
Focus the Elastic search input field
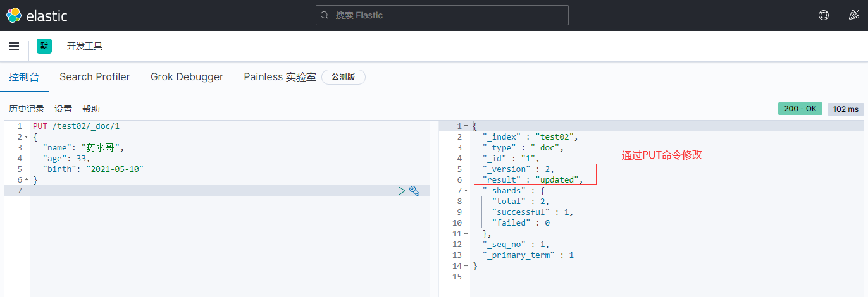pos(442,15)
